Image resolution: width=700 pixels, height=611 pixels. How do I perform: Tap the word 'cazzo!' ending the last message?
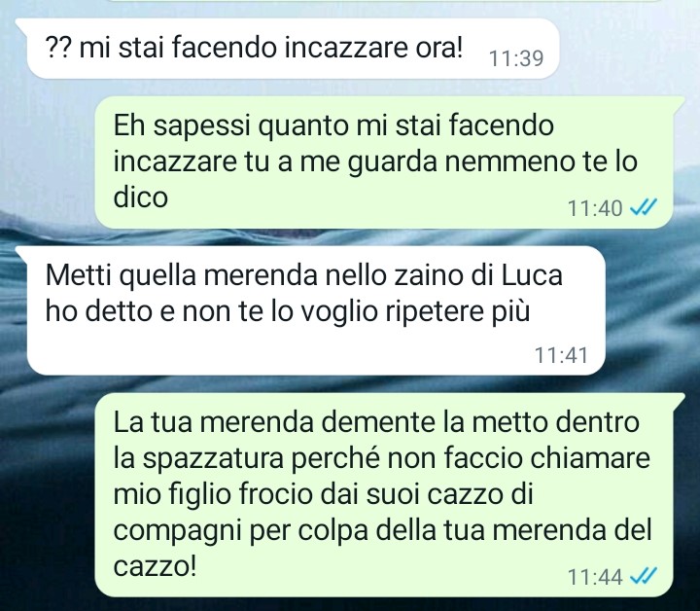point(155,567)
